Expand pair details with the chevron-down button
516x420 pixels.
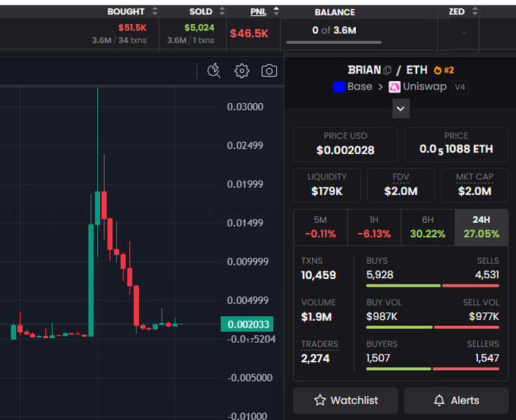click(x=401, y=108)
